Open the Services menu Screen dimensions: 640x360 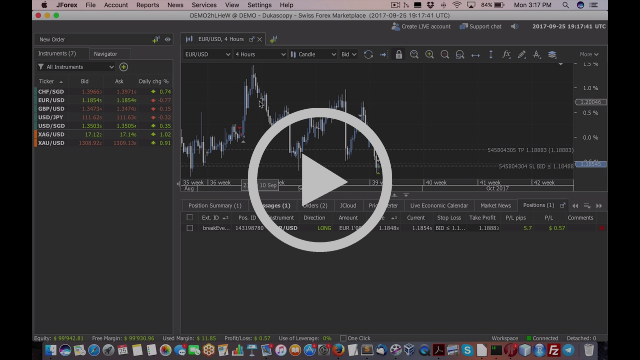pyautogui.click(x=204, y=5)
